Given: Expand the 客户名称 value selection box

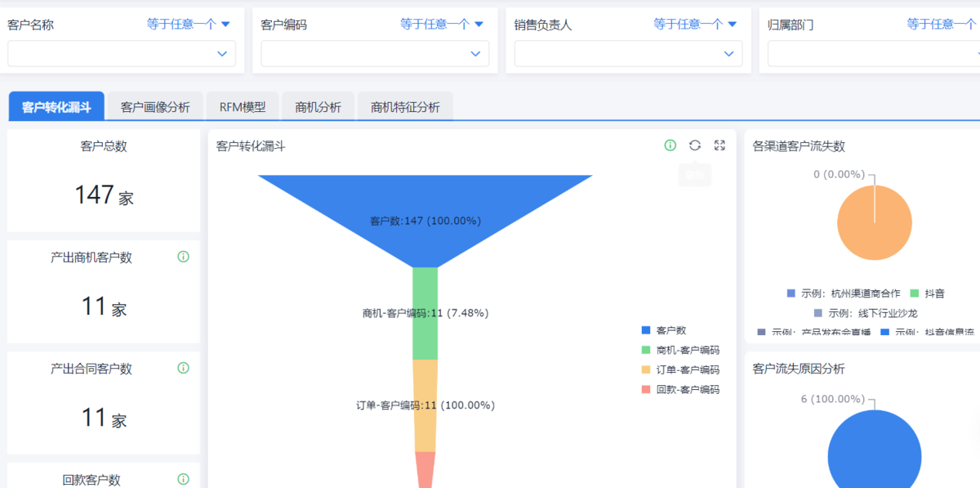Looking at the screenshot, I should (122, 54).
